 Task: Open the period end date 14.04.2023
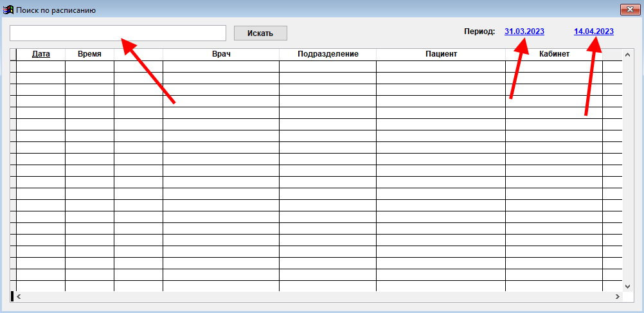point(593,31)
